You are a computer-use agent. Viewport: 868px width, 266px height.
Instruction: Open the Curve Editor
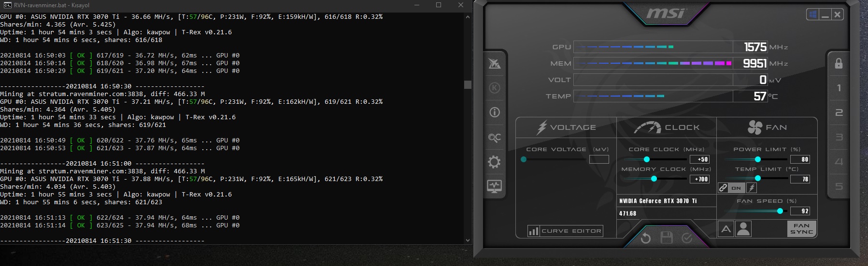click(x=565, y=231)
